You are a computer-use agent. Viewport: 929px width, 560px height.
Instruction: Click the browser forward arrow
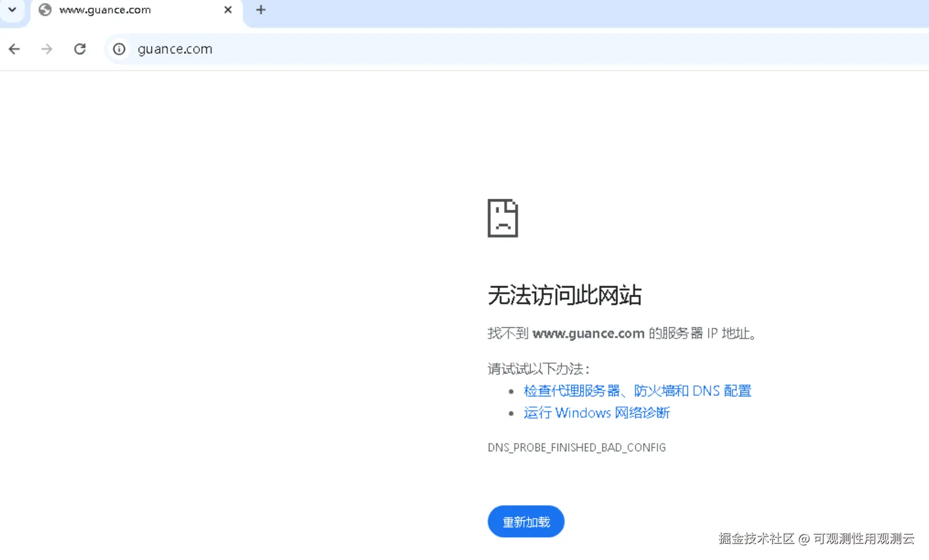(x=47, y=49)
